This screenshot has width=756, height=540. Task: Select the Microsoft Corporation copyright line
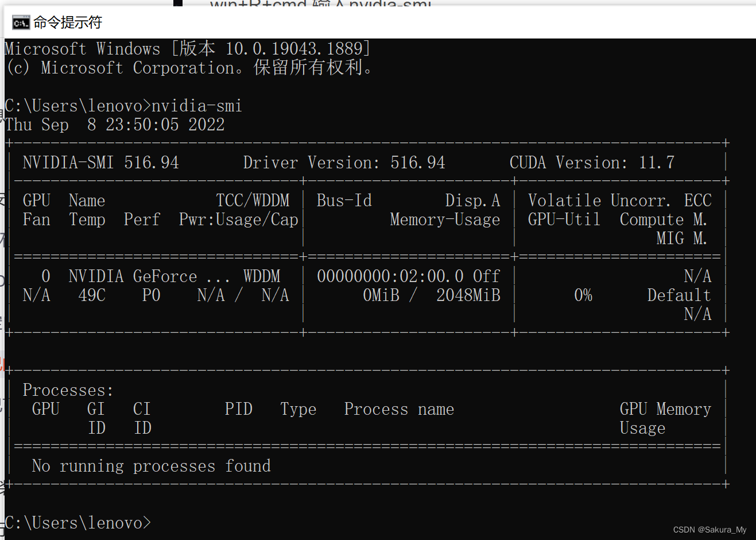pos(188,67)
